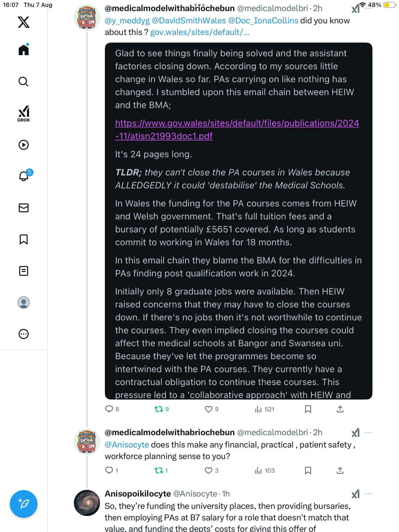Open the profile avatar in sidebar

(24, 302)
